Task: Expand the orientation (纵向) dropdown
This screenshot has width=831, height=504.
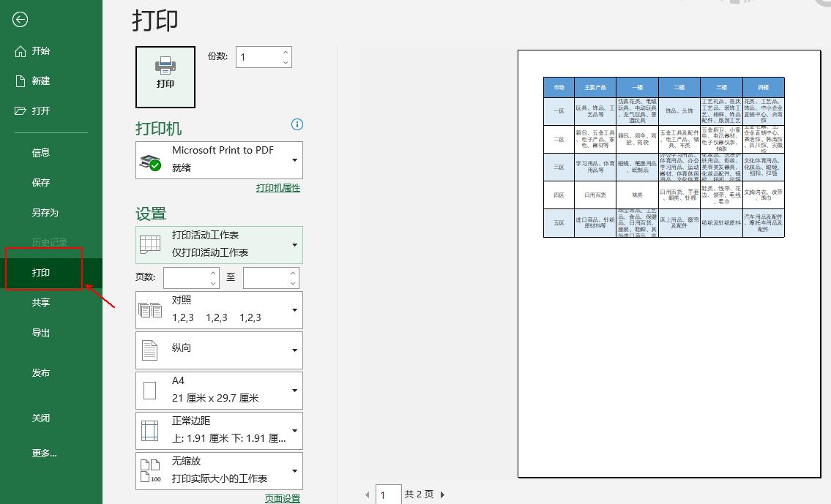Action: [x=295, y=350]
